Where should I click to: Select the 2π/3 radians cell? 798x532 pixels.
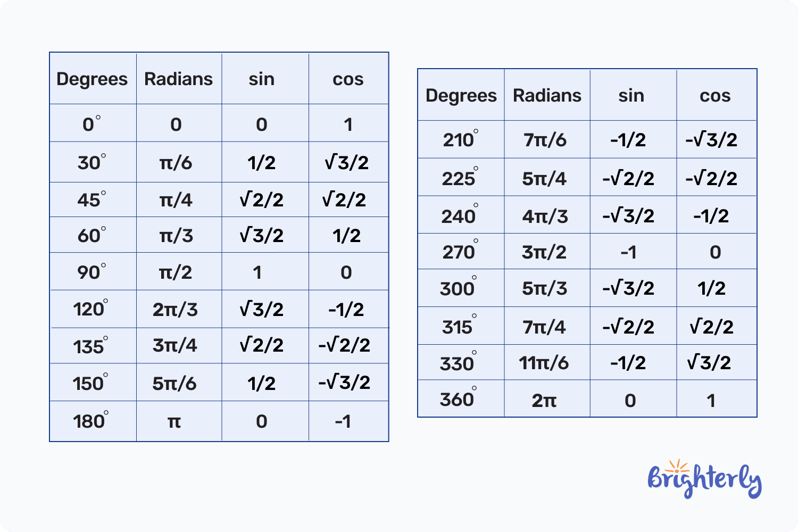click(175, 309)
